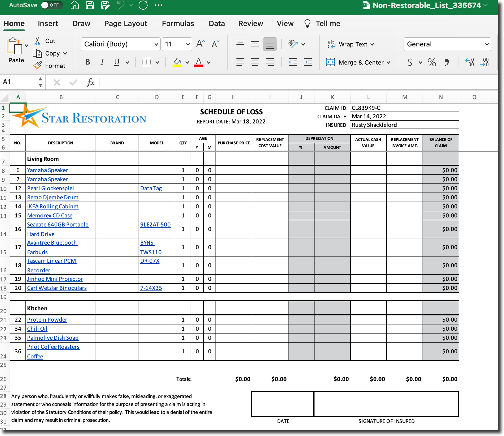Click the Percent Style icon
Screen dimensions: 504x436
[432, 62]
